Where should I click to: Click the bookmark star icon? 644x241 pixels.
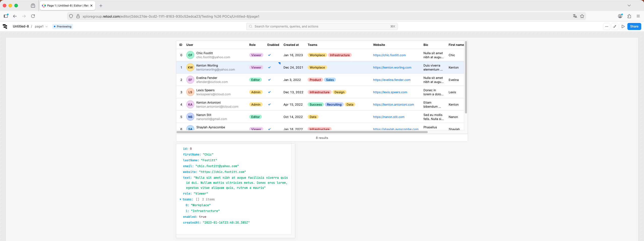(582, 16)
